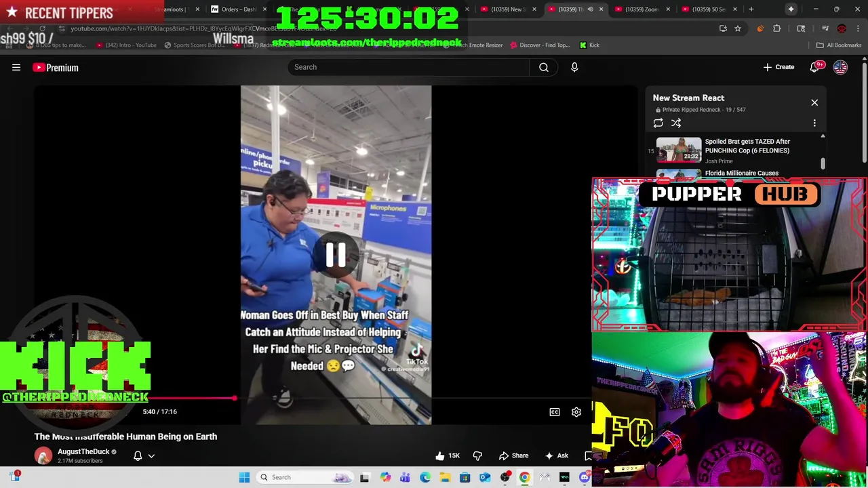Open Outlook from taskbar
The width and height of the screenshot is (868, 488).
click(485, 477)
